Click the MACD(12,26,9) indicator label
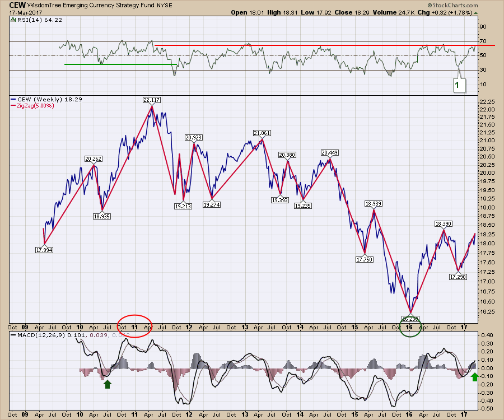The height and width of the screenshot is (420, 504). coord(41,335)
